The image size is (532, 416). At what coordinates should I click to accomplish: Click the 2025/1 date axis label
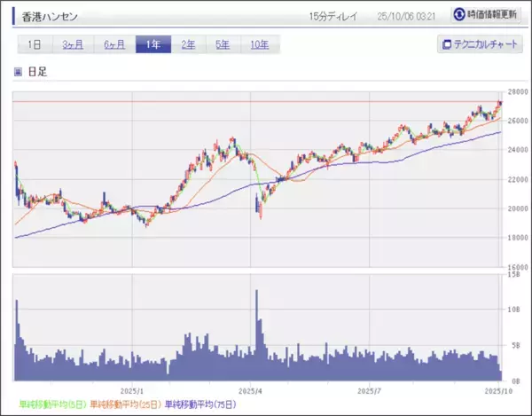click(129, 389)
